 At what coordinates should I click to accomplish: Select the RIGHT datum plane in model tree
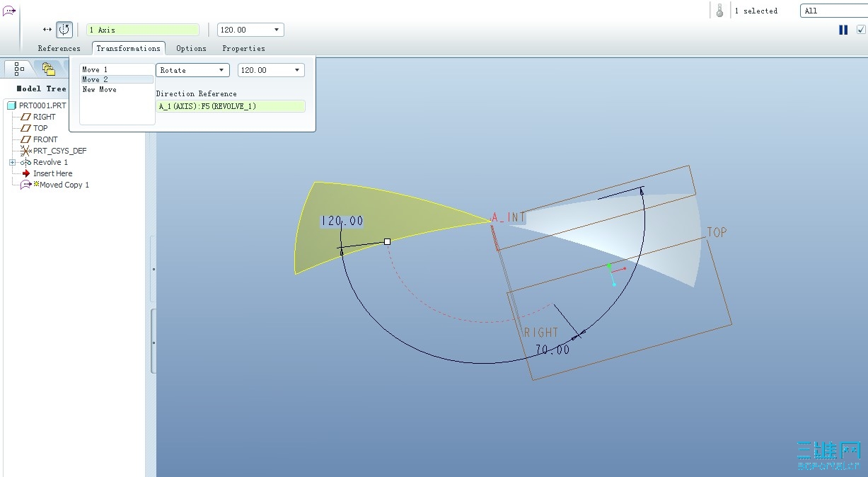pyautogui.click(x=44, y=117)
